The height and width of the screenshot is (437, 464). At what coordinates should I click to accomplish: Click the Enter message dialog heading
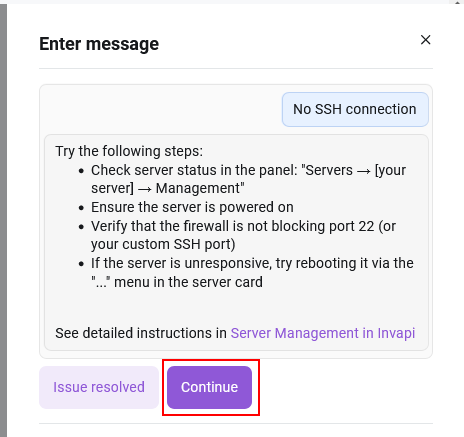[99, 44]
